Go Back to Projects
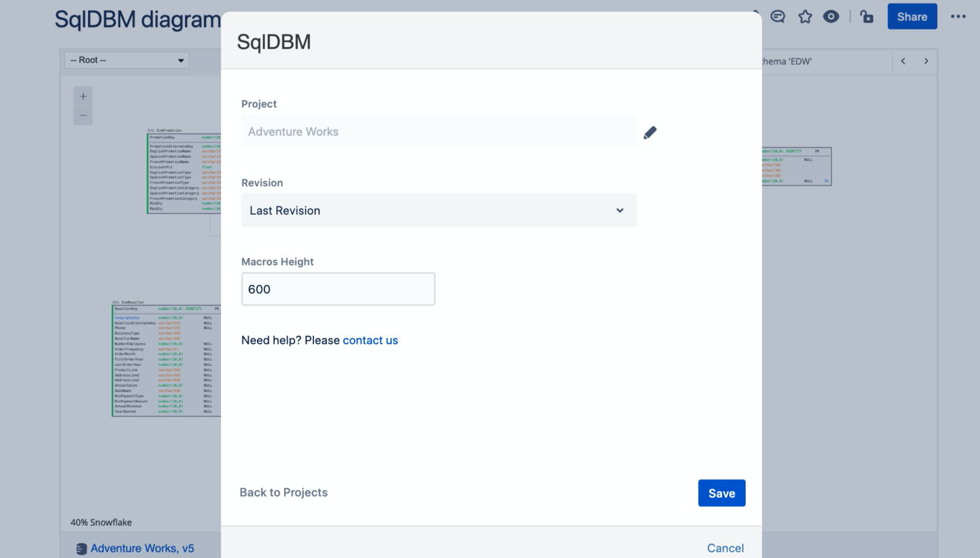The height and width of the screenshot is (558, 980). point(283,493)
